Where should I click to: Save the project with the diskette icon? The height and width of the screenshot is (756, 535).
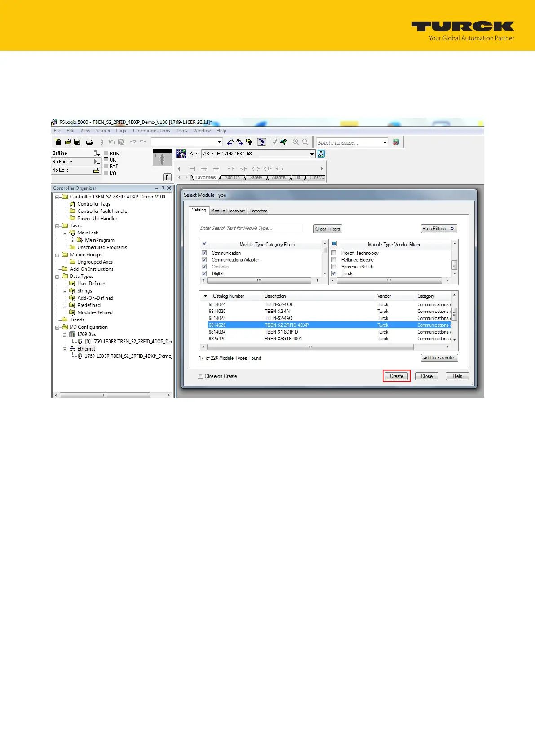point(77,142)
